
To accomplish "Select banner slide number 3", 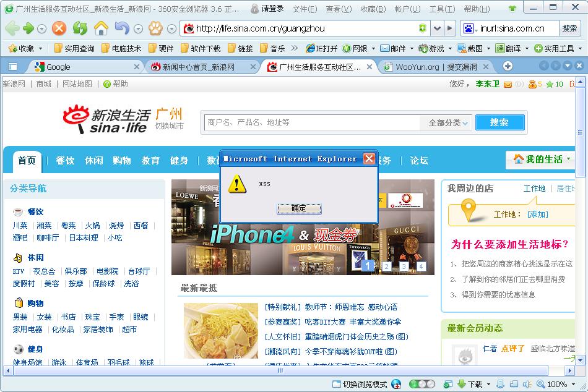I will 404,266.
